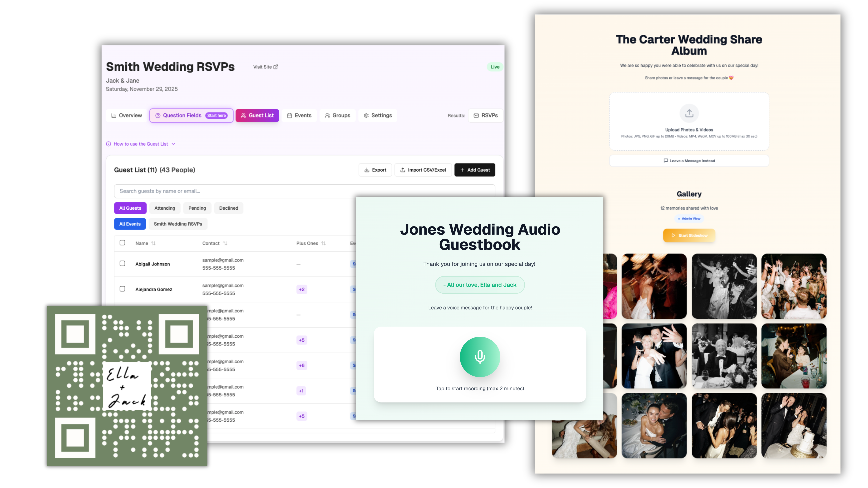Image resolution: width=868 pixels, height=488 pixels.
Task: Sort guests using the Name column arrows
Action: click(153, 243)
